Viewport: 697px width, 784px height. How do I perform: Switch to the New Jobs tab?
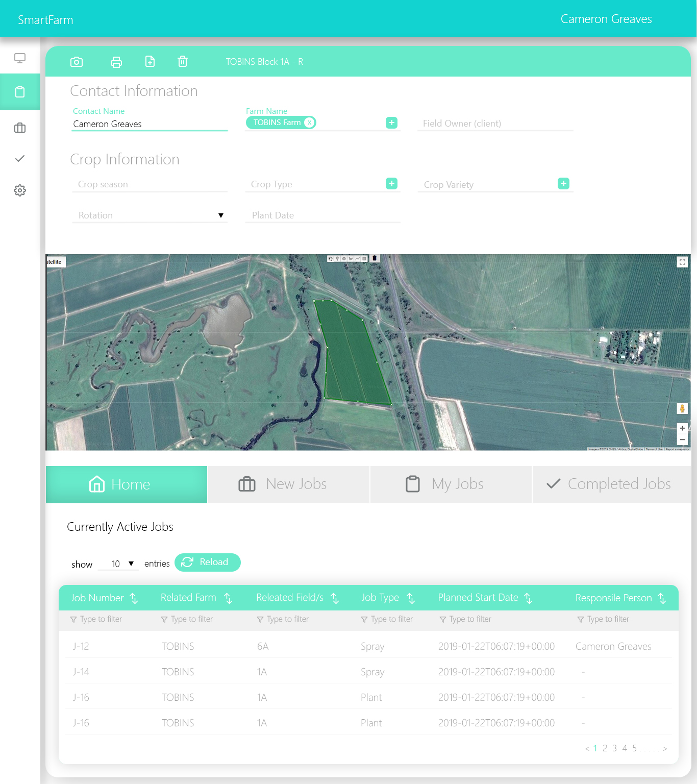288,484
